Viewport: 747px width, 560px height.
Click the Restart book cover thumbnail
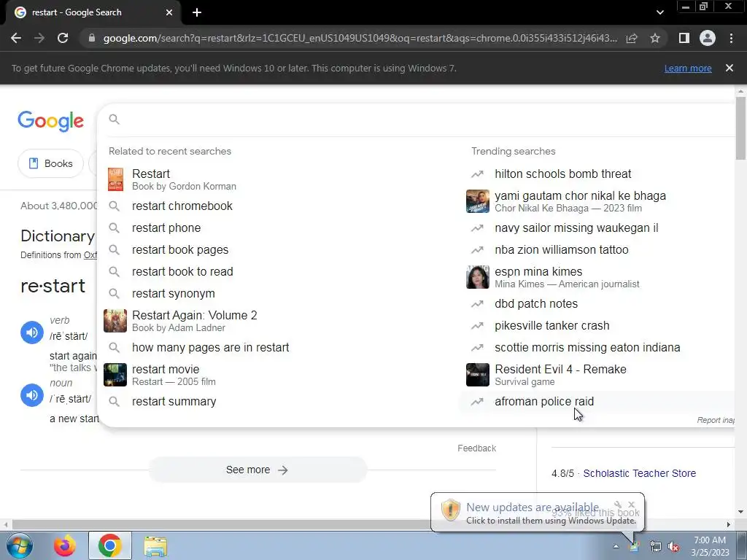click(x=115, y=179)
